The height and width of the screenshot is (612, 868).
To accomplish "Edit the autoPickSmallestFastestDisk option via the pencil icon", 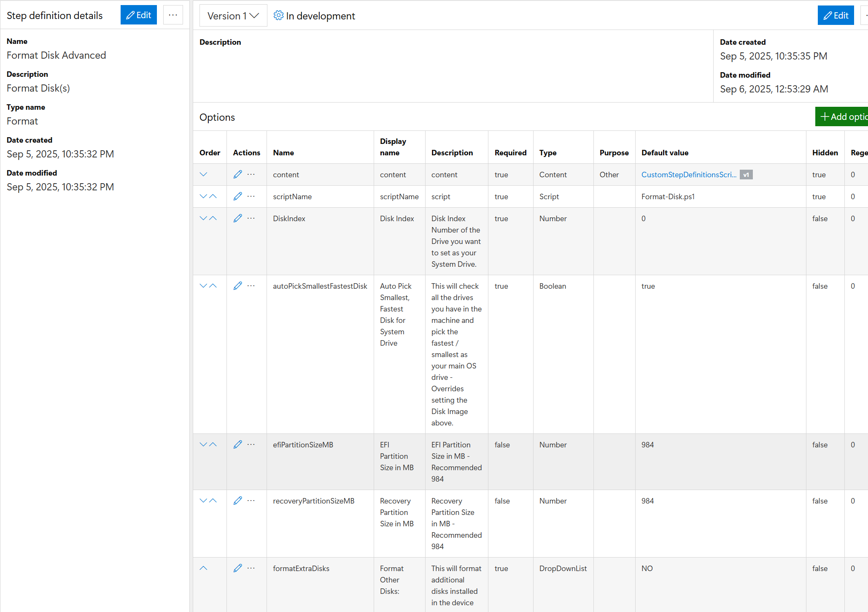I will (238, 286).
